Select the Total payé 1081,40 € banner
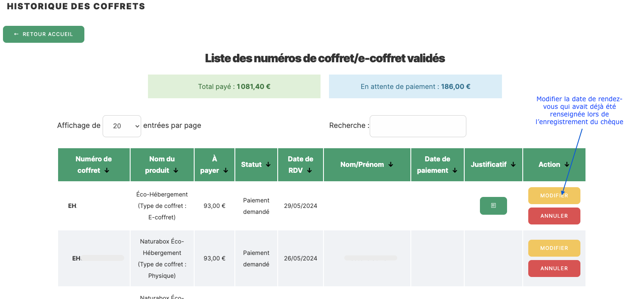 tap(234, 86)
